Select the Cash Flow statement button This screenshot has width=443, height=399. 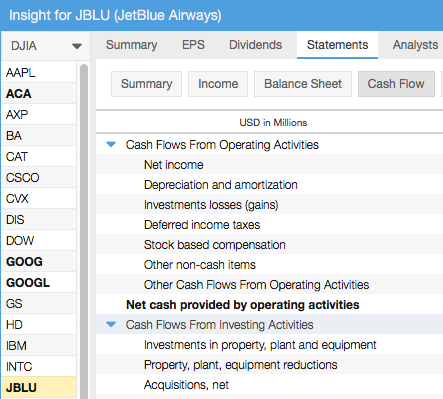pyautogui.click(x=396, y=84)
